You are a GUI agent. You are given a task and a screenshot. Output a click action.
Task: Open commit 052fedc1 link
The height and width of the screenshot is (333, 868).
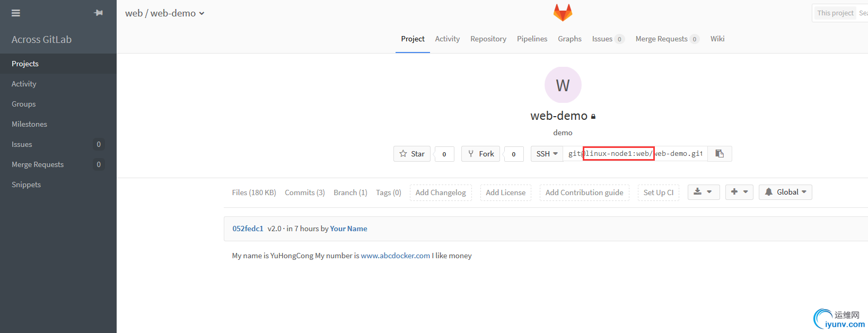pos(248,229)
